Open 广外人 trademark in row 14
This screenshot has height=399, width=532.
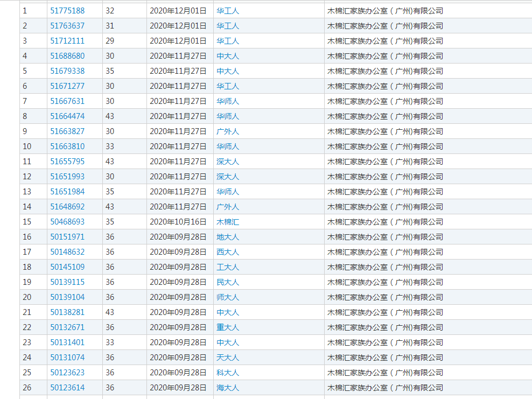pyautogui.click(x=228, y=207)
